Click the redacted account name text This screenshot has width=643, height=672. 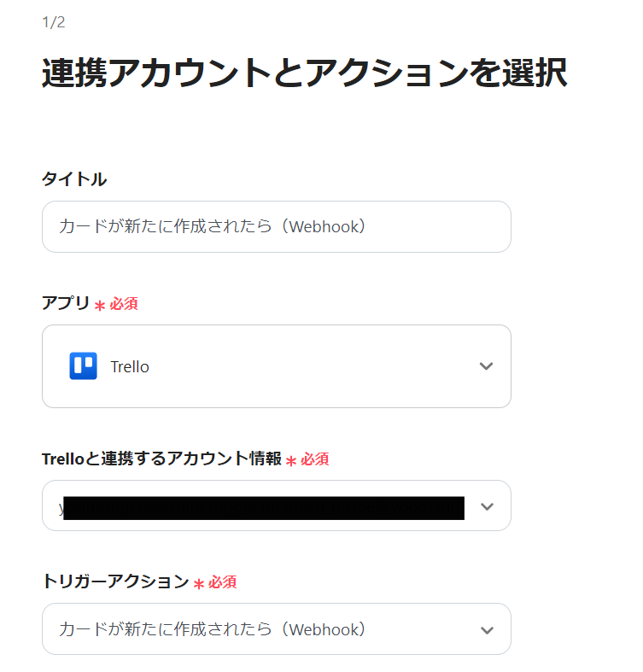(263, 508)
